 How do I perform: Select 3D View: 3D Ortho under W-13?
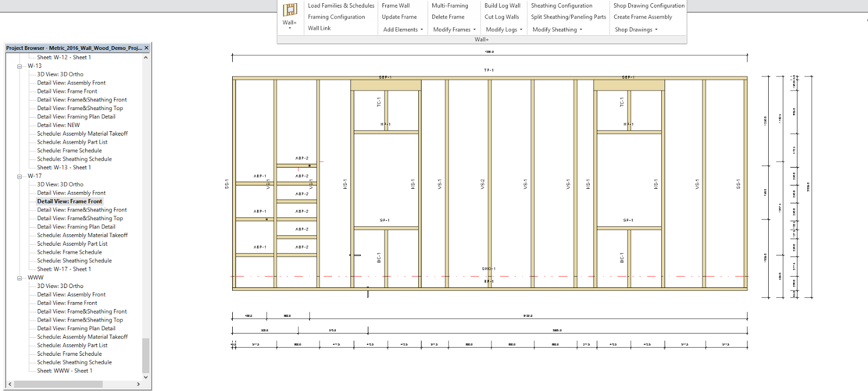60,74
